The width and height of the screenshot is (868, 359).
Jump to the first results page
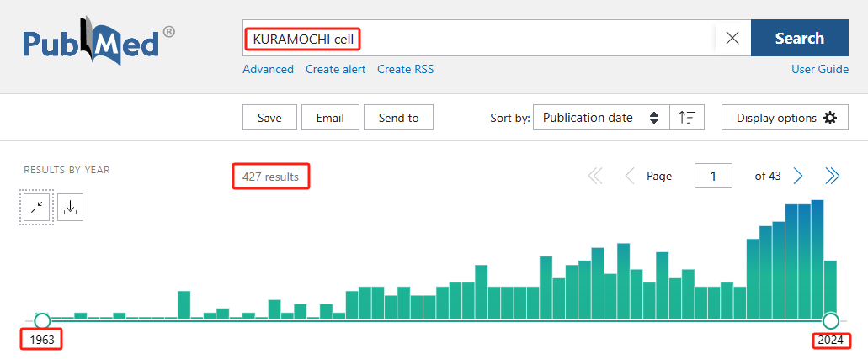click(595, 176)
